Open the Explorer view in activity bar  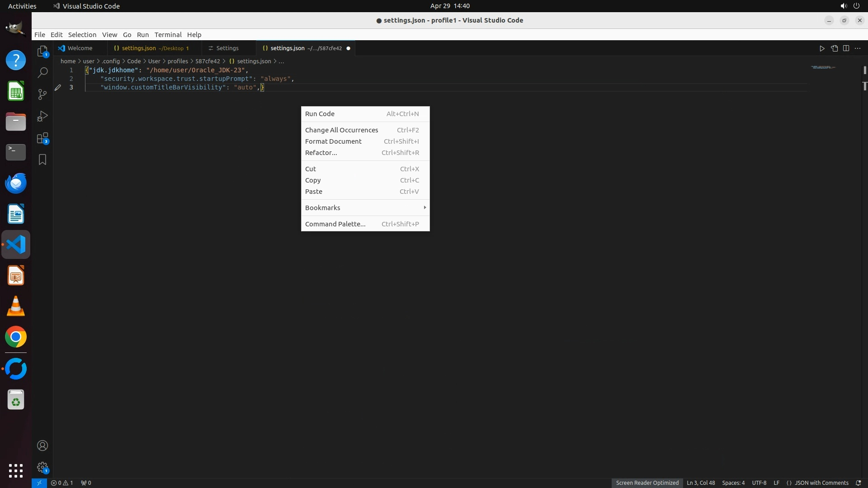pos(42,51)
